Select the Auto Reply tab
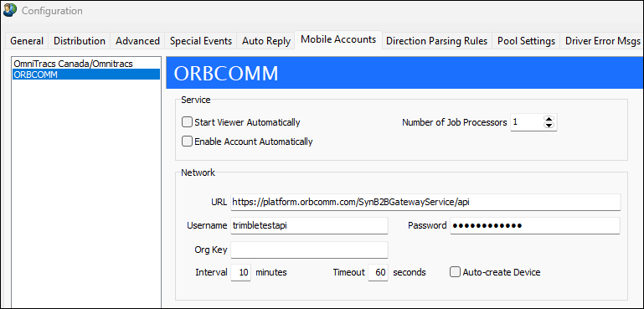Viewport: 644px width, 309px height. (266, 41)
